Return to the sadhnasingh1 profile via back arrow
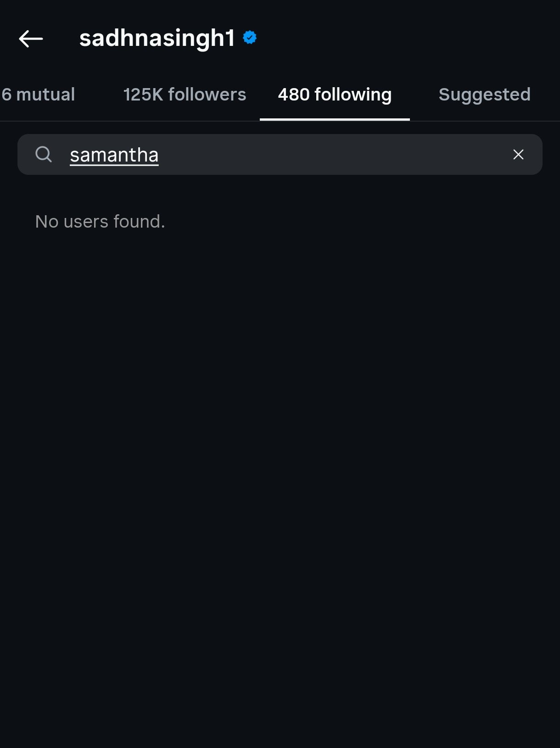This screenshot has height=748, width=560. pyautogui.click(x=31, y=39)
